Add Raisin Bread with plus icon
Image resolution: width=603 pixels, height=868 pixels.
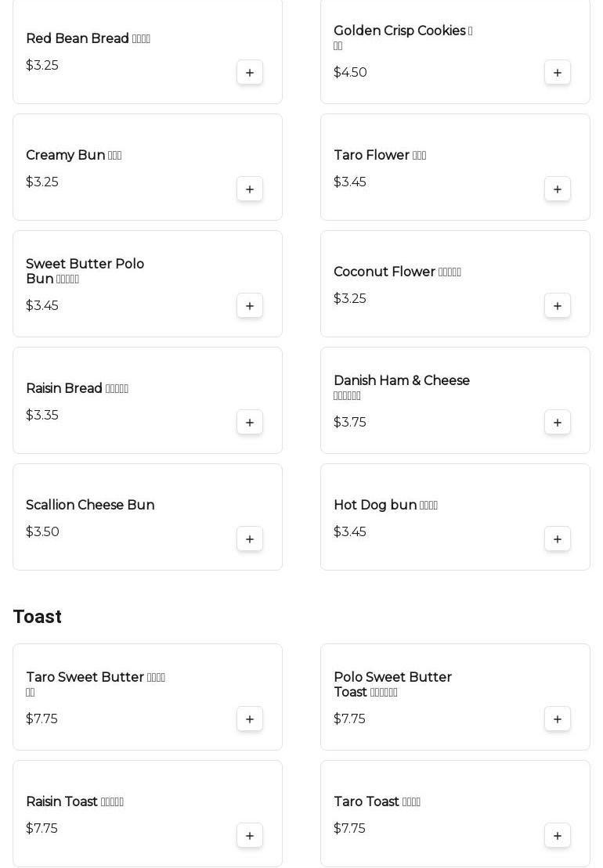tap(250, 423)
